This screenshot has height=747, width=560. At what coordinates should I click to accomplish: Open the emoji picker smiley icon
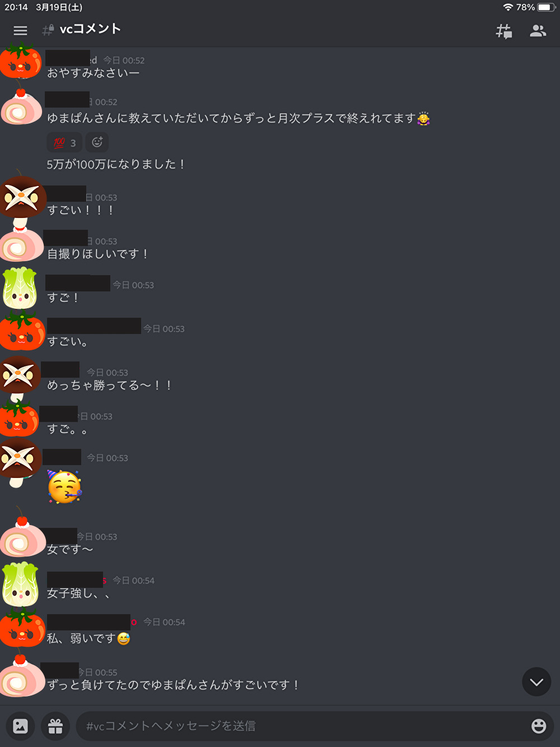coord(539,726)
